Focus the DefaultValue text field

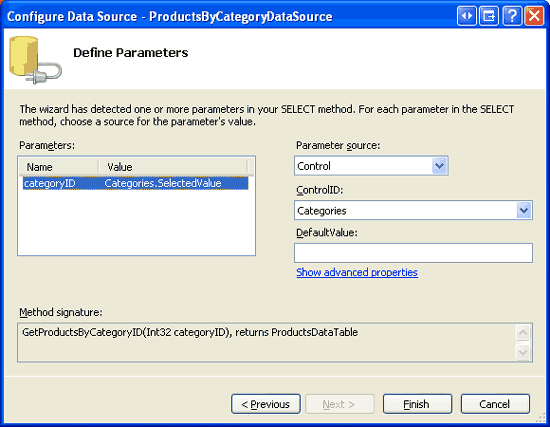[x=413, y=253]
